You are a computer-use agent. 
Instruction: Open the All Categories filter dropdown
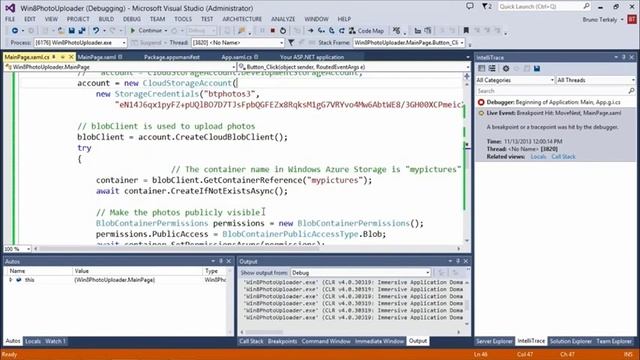552,80
